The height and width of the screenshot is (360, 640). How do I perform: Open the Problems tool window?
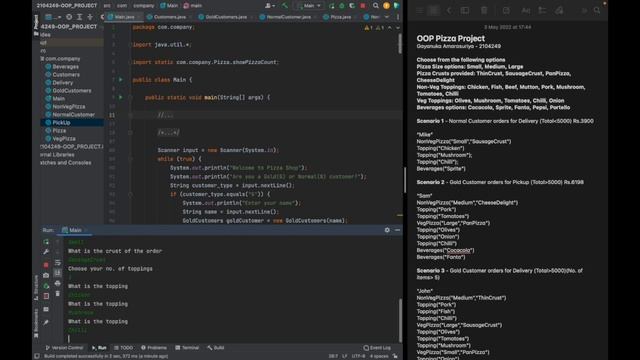pyautogui.click(x=154, y=348)
